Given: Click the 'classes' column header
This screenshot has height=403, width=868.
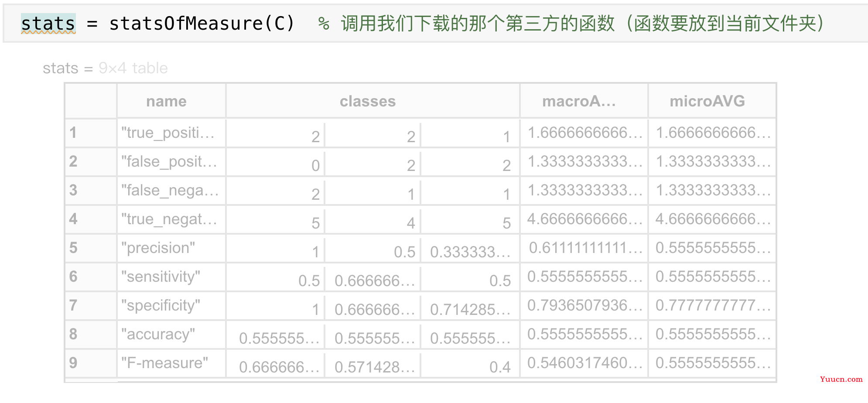Looking at the screenshot, I should coord(372,101).
